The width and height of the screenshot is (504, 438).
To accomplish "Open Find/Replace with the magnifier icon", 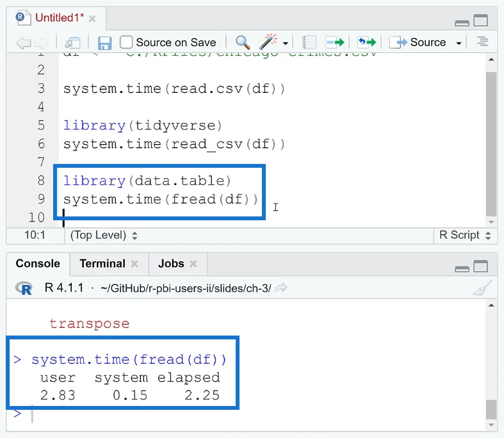I will 243,42.
